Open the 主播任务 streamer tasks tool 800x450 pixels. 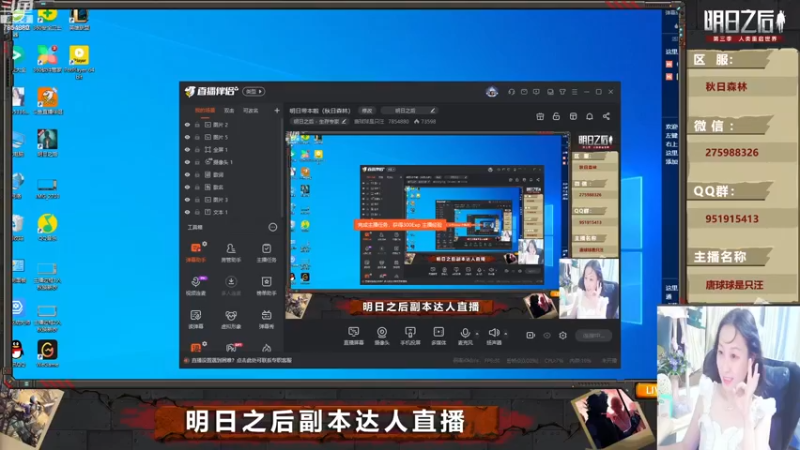tap(266, 252)
